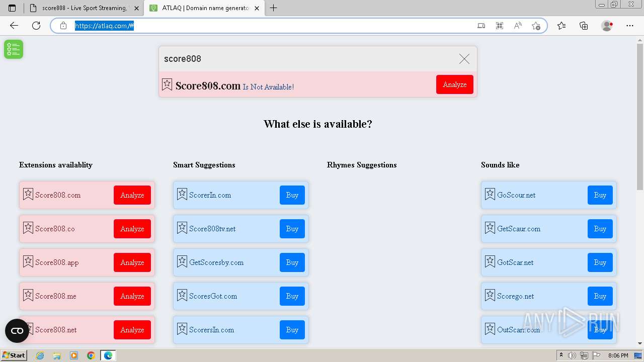Bookmark Scorego.net star icon
The height and width of the screenshot is (362, 644).
(490, 295)
